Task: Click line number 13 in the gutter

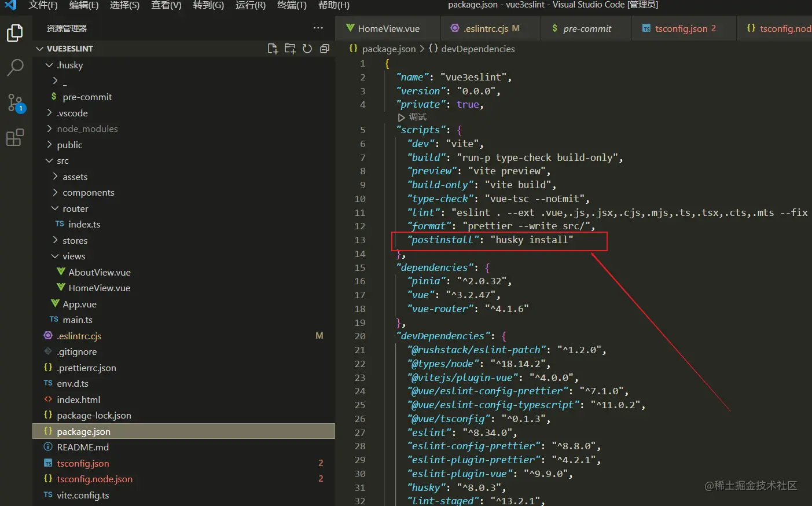Action: [360, 240]
